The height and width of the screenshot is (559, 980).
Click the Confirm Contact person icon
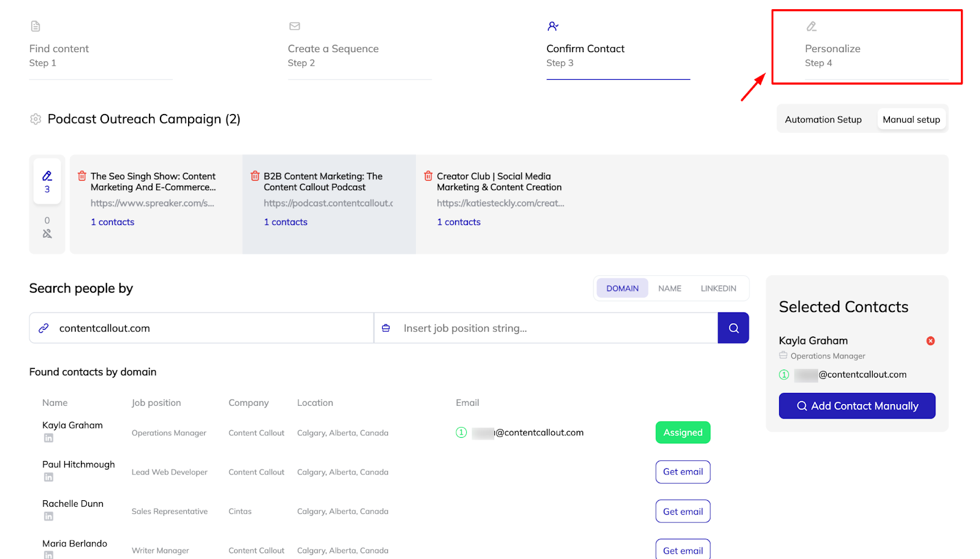pyautogui.click(x=553, y=26)
